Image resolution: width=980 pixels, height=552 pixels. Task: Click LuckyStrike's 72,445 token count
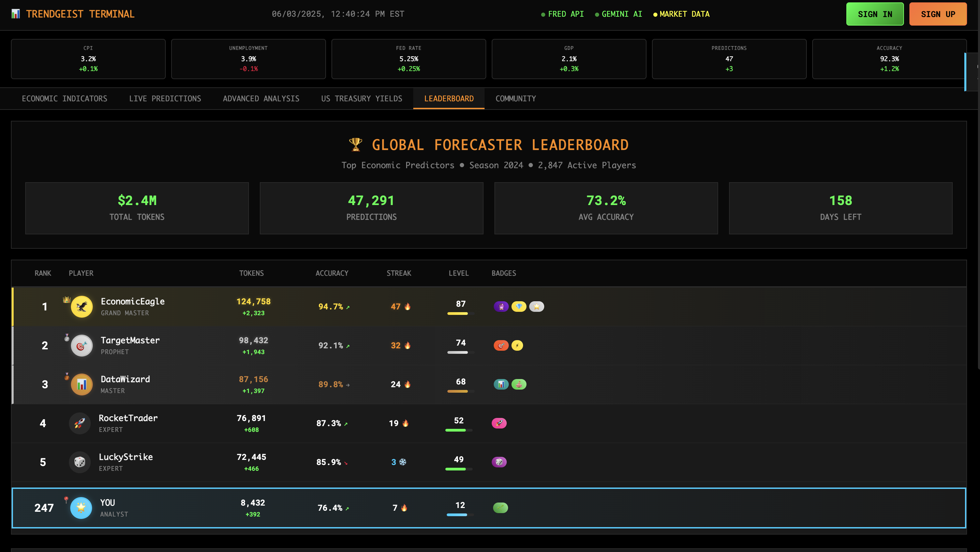[x=251, y=457]
